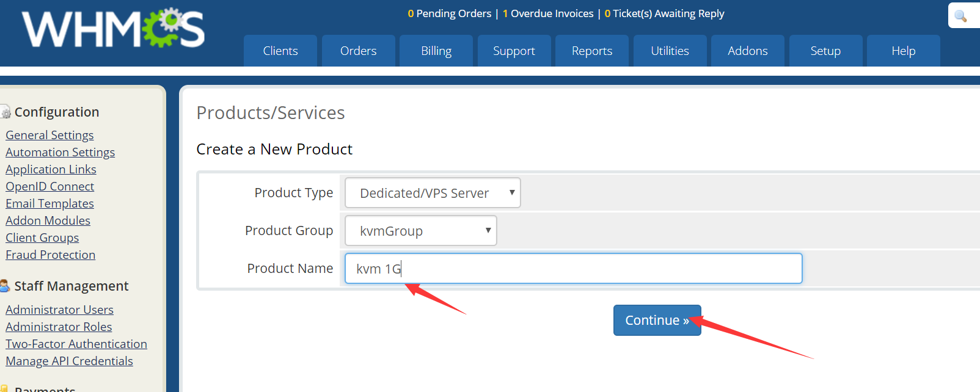
Task: Open the Product Type dropdown
Action: point(433,193)
